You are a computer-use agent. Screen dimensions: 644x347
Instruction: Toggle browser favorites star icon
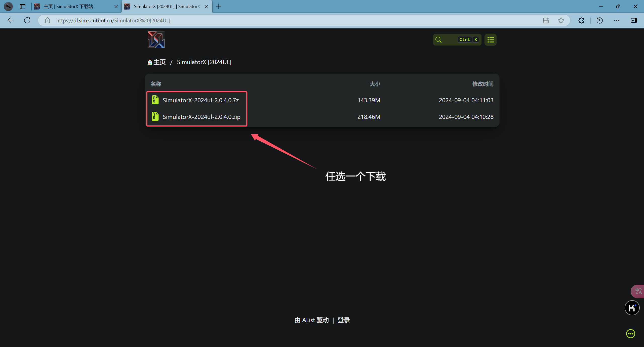click(x=561, y=20)
